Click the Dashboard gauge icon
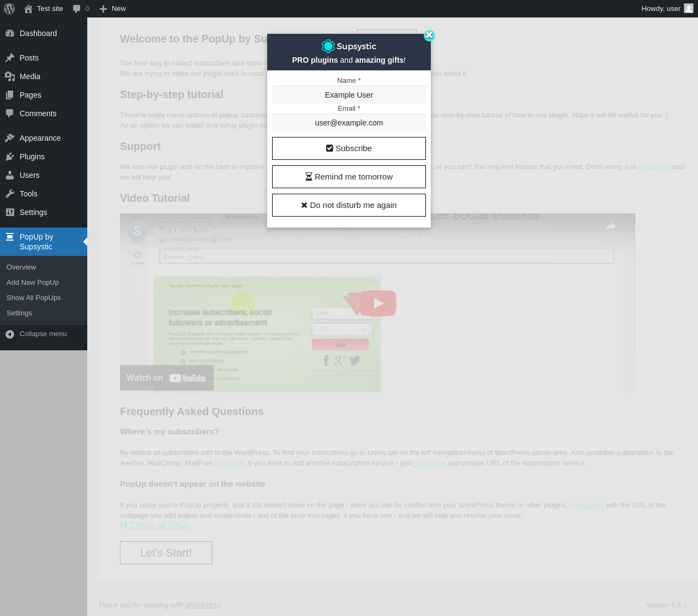The width and height of the screenshot is (698, 616). [10, 33]
